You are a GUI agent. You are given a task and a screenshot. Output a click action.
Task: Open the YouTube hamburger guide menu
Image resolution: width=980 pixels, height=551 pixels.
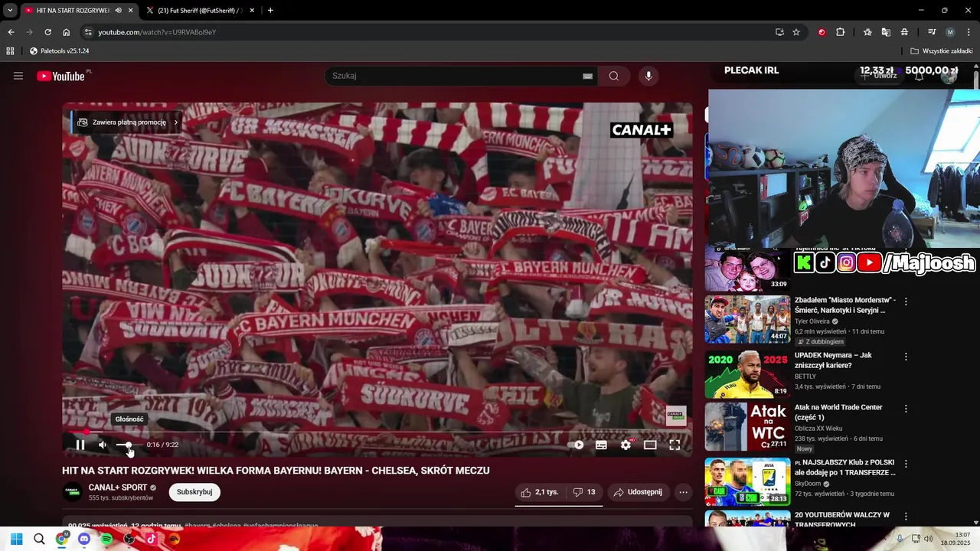[18, 76]
